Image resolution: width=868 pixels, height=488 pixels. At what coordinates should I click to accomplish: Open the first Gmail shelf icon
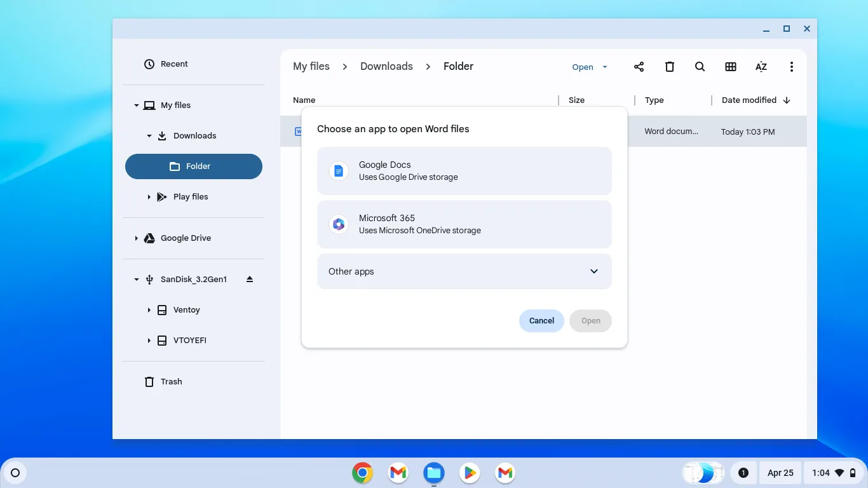[398, 473]
